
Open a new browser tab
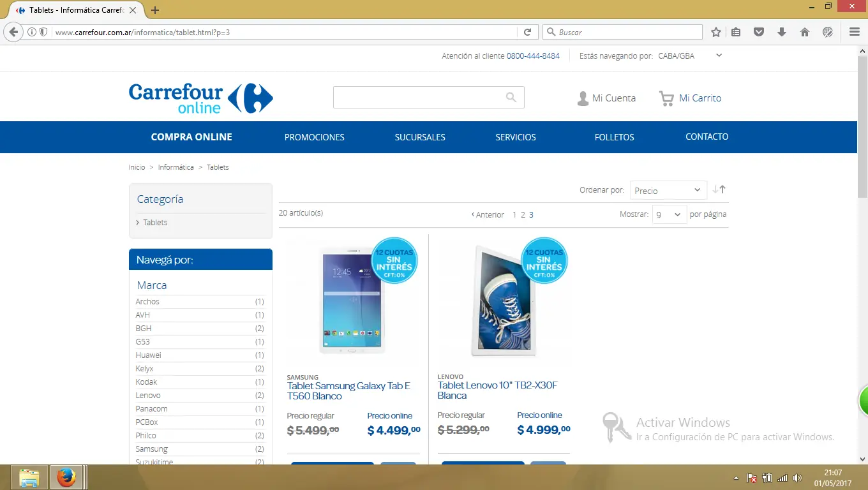[x=155, y=10]
